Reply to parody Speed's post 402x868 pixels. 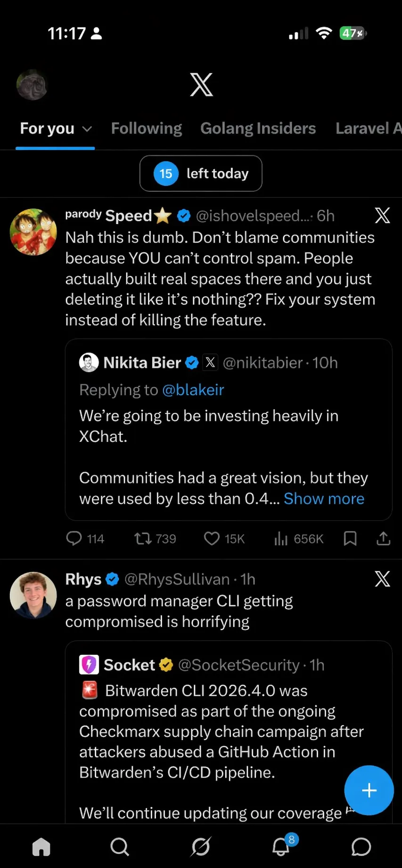tap(85, 538)
